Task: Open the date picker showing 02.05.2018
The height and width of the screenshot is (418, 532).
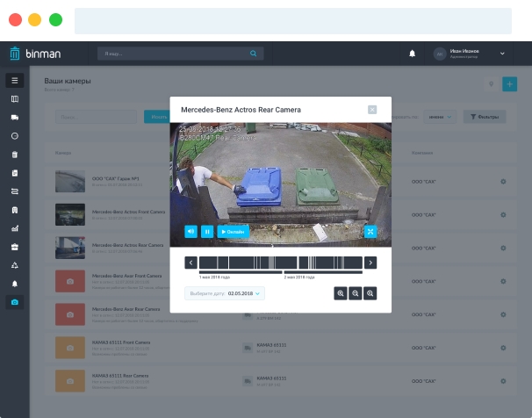Action: [x=224, y=293]
